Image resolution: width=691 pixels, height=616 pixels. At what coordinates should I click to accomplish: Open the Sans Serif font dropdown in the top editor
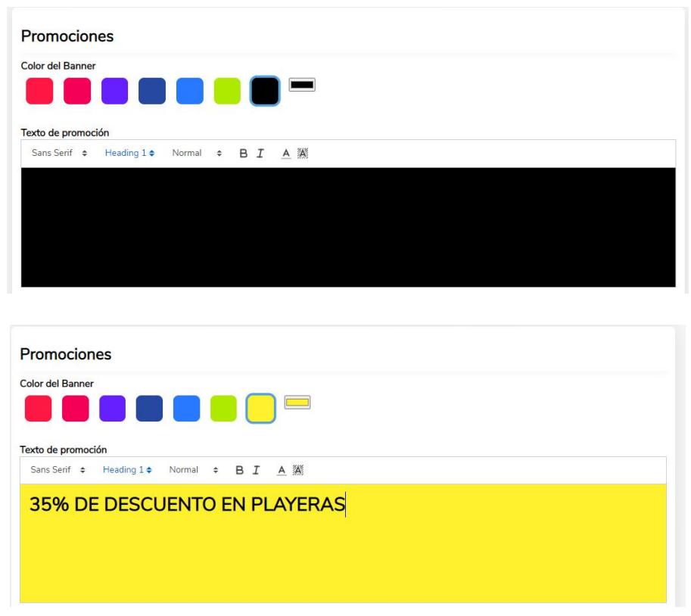pos(59,153)
